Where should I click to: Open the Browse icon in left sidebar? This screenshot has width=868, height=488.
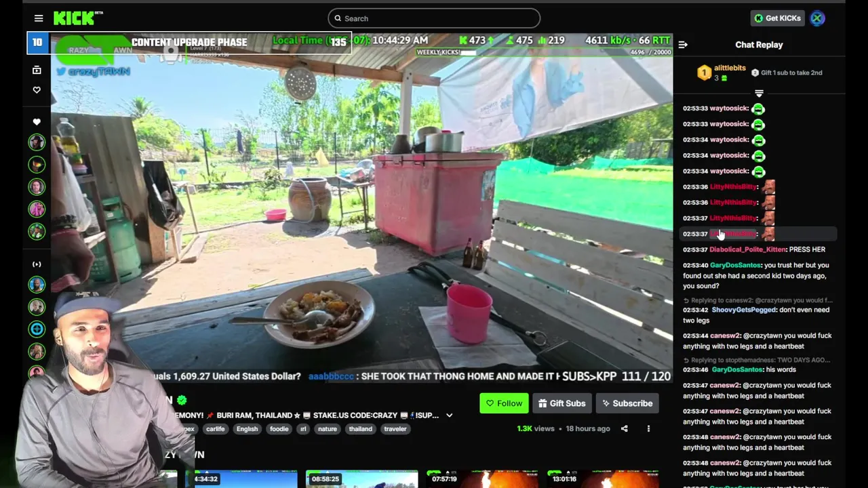[37, 70]
